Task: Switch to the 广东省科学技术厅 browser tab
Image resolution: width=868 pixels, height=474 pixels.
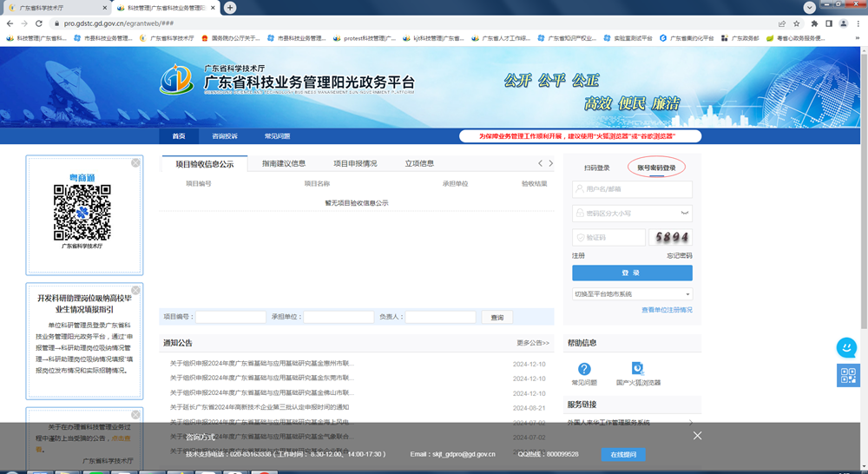Action: [x=57, y=8]
